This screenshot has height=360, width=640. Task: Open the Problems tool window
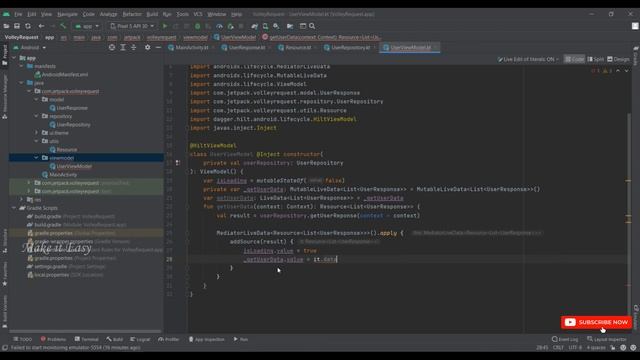pos(53,339)
